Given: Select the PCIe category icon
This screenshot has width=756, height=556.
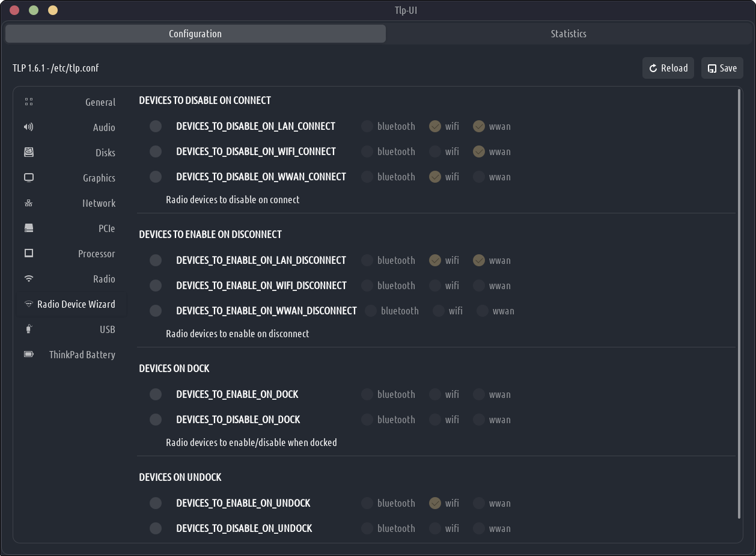Looking at the screenshot, I should tap(29, 228).
